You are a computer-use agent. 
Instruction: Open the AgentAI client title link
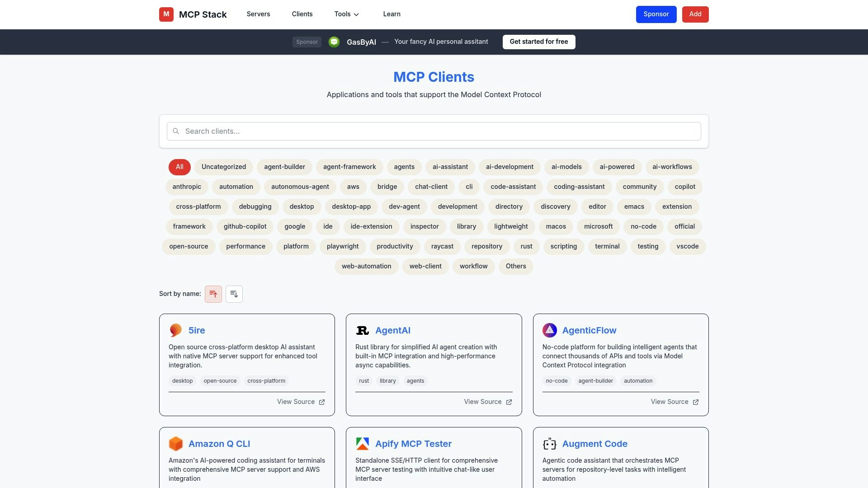click(393, 330)
